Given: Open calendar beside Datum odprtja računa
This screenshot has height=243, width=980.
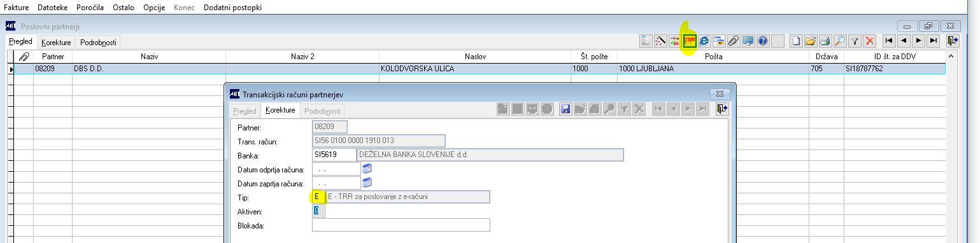Looking at the screenshot, I should (367, 169).
